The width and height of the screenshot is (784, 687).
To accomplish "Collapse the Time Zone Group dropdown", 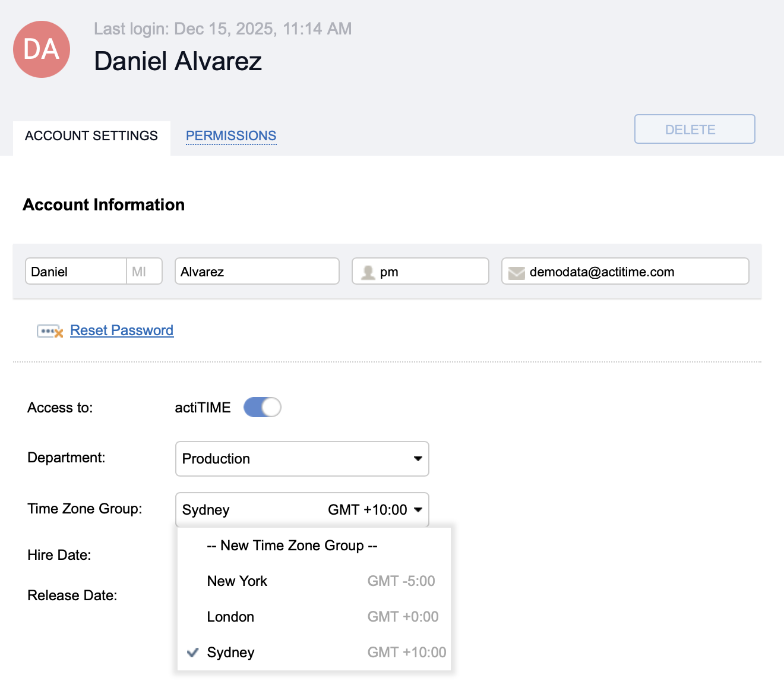I will point(302,510).
